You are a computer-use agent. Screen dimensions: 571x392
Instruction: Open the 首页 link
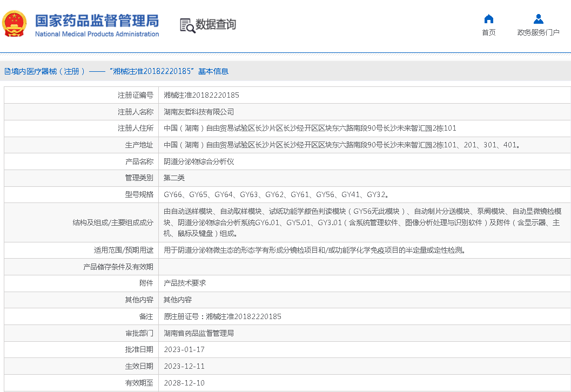(489, 32)
